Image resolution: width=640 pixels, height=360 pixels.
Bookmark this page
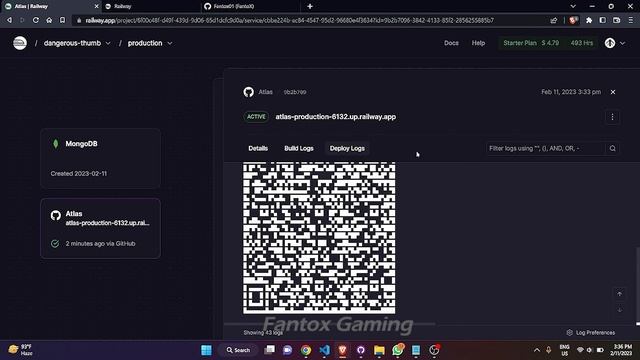click(x=62, y=20)
